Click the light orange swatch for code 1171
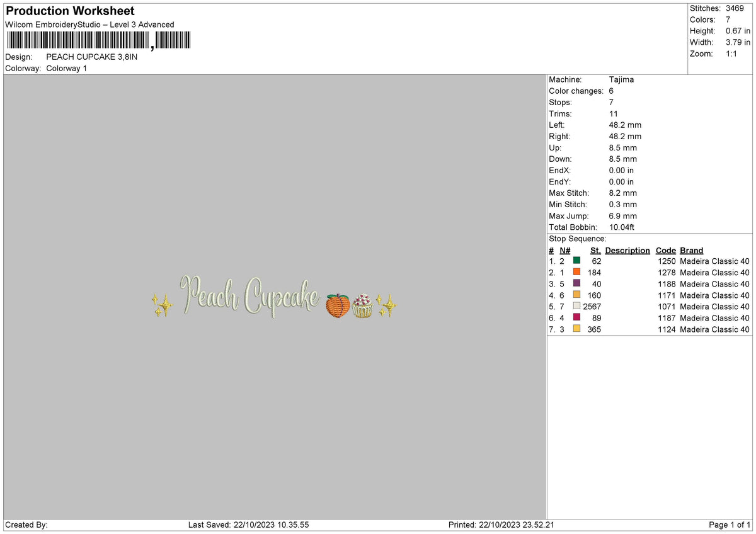The height and width of the screenshot is (534, 756). pyautogui.click(x=576, y=295)
